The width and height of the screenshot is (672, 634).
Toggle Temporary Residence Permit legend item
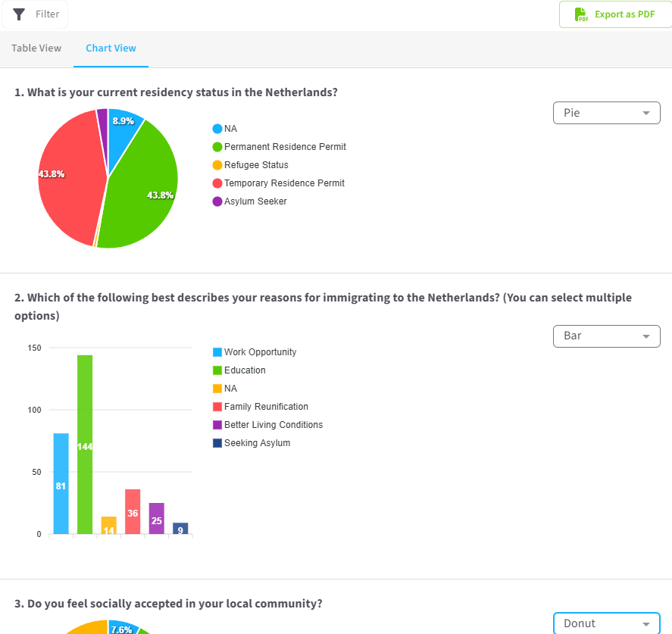(x=279, y=183)
